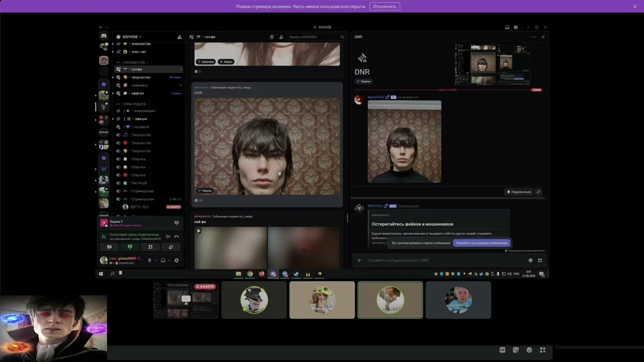This screenshot has width=644, height=362.
Task: Open the афиши channel
Action: click(x=148, y=119)
